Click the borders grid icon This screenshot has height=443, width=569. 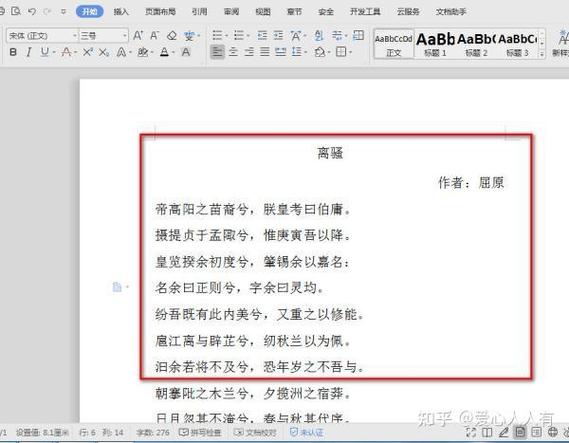coord(341,52)
